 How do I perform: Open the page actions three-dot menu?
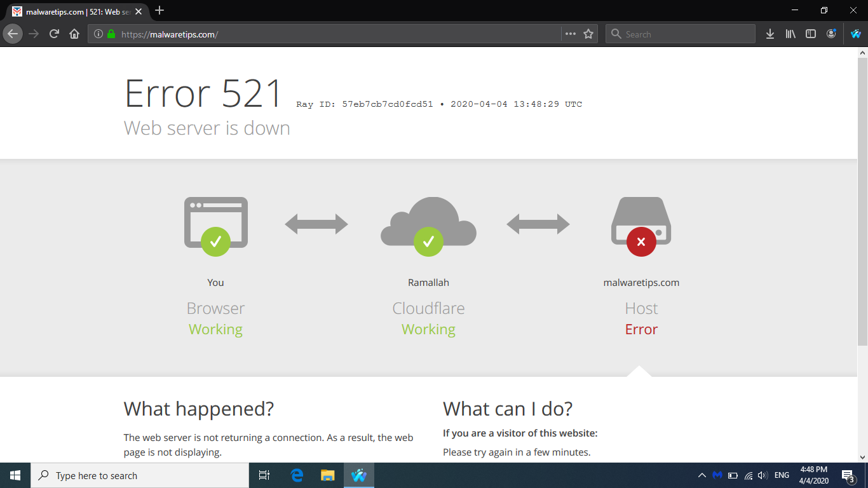coord(571,34)
